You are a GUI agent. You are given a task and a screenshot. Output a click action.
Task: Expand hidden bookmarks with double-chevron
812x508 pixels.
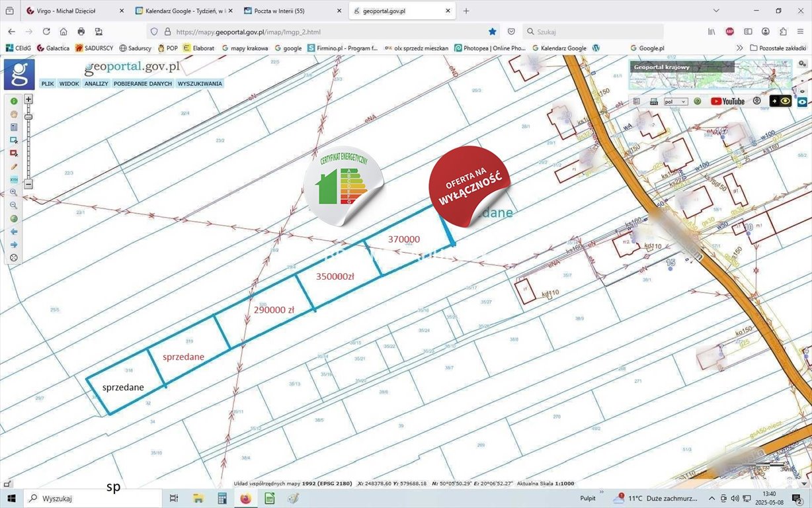tap(739, 48)
